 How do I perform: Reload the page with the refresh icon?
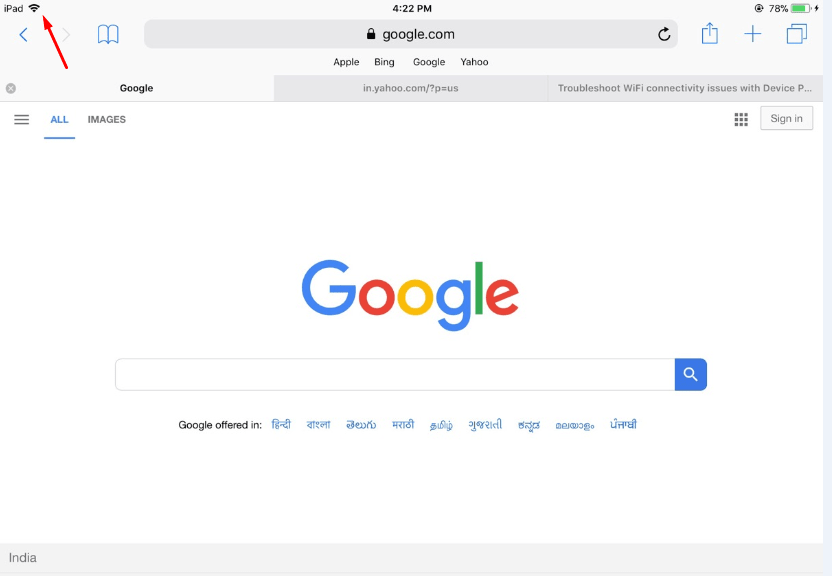point(664,34)
